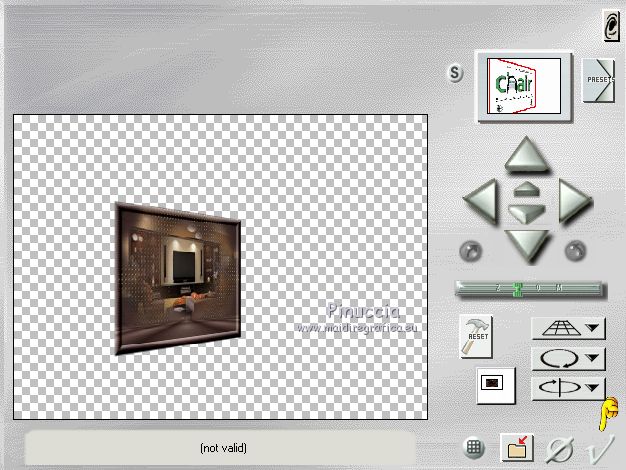
Task: Click the round S button
Action: click(x=454, y=73)
